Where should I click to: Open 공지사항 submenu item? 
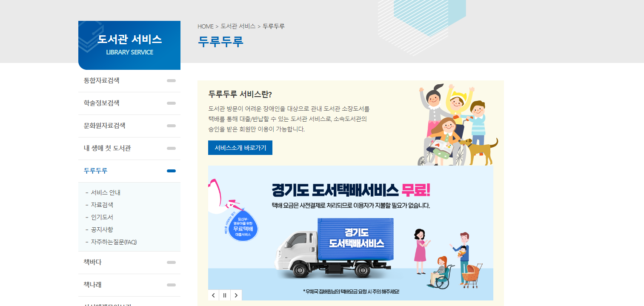102,229
